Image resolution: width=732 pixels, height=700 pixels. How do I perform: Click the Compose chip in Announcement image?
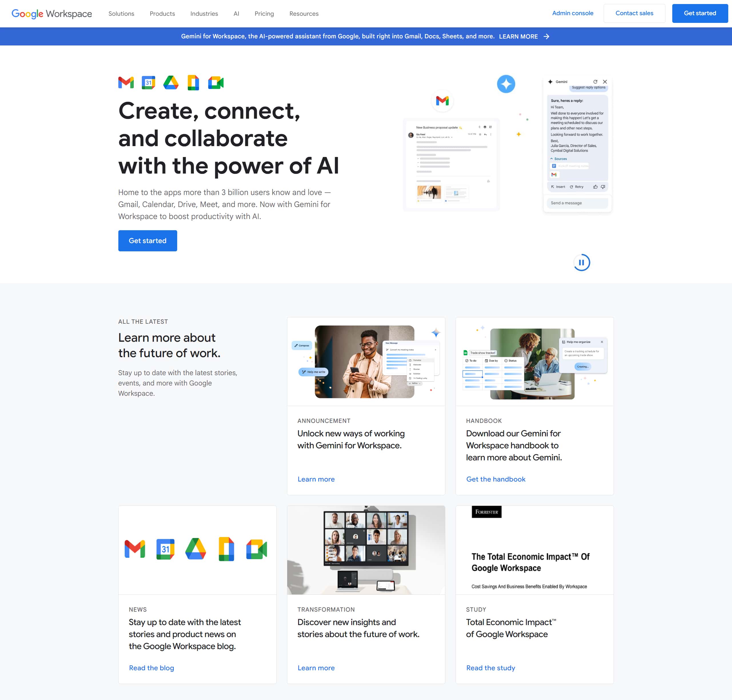tap(302, 345)
